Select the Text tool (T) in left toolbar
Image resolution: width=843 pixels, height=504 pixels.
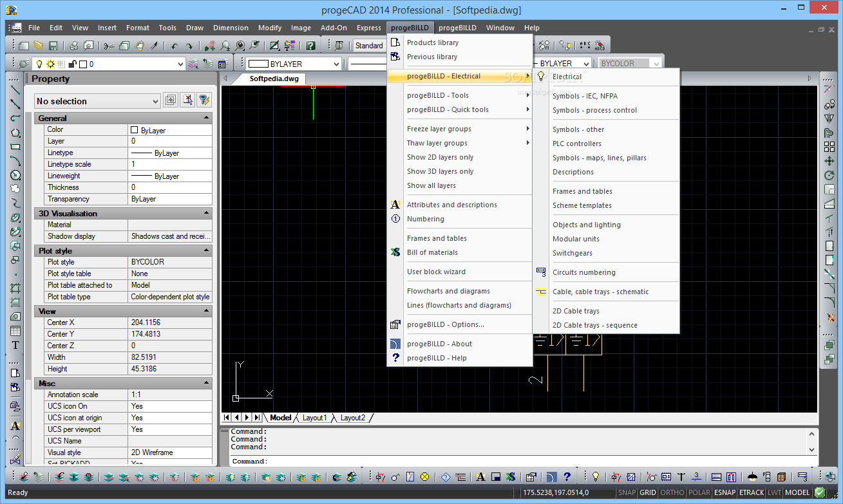(15, 345)
